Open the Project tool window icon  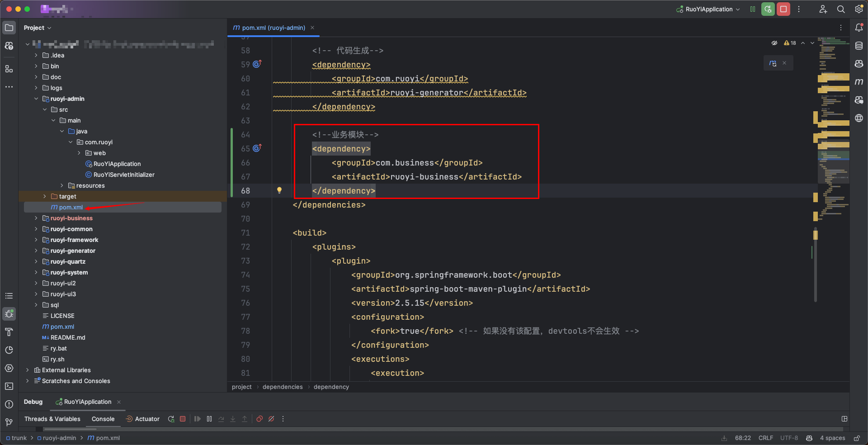click(x=9, y=28)
